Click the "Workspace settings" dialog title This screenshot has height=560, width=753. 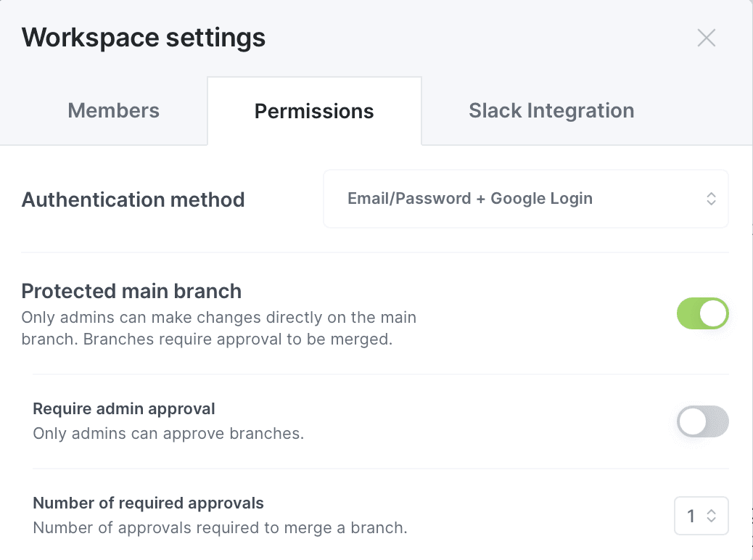coord(144,37)
